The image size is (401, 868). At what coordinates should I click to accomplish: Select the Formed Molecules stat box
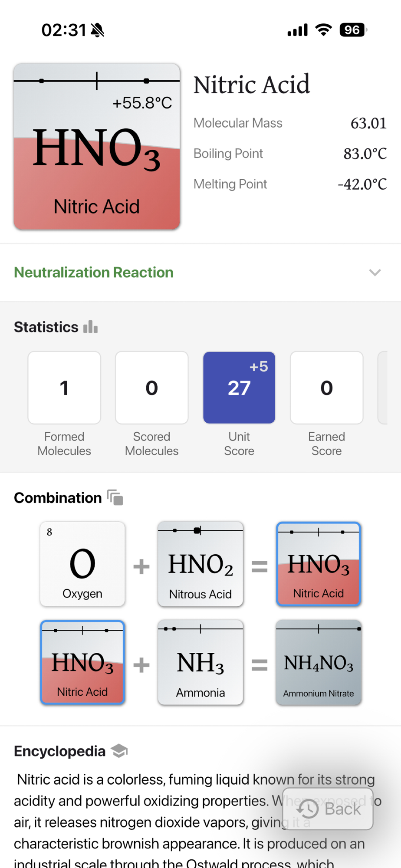[x=64, y=388]
